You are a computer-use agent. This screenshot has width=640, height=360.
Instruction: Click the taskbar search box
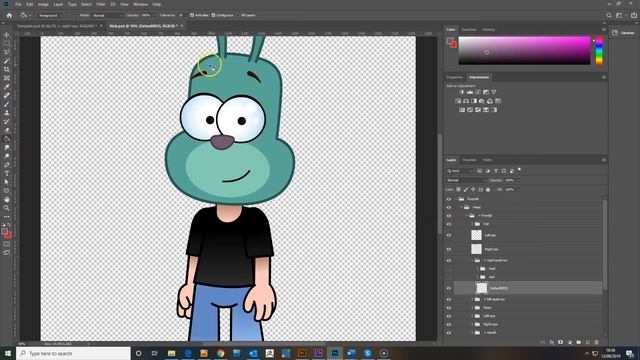73,353
